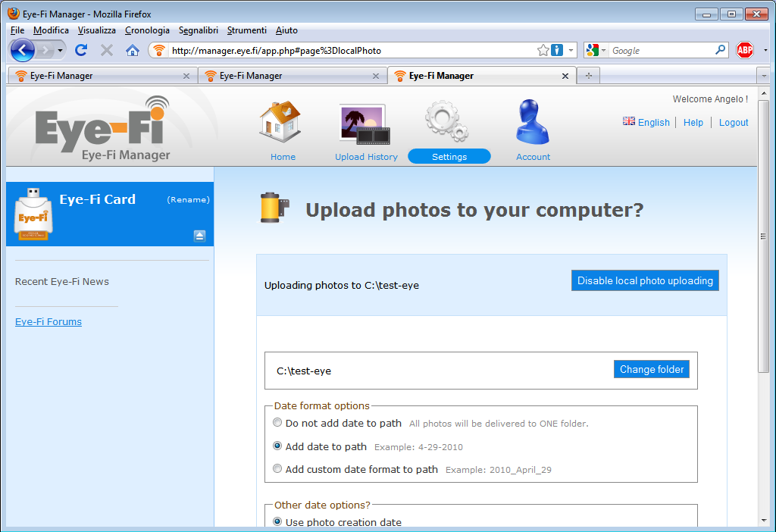Viewport: 776px width, 532px height.
Task: Select the highlighted Settings label
Action: tap(449, 156)
